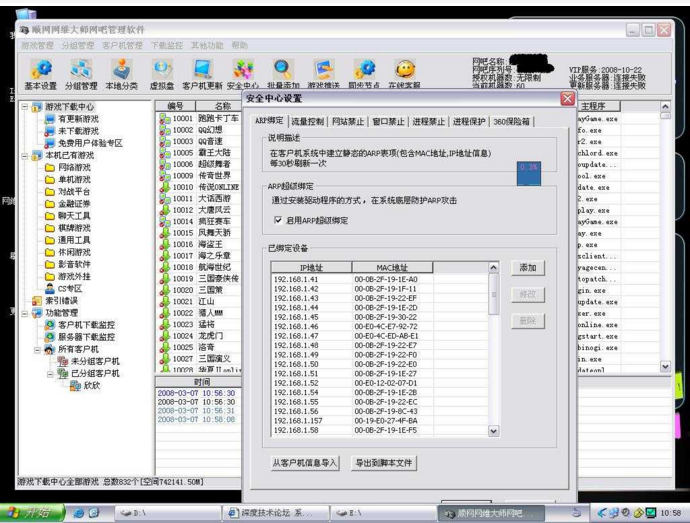Switch to 网站禁止 tab

[348, 122]
